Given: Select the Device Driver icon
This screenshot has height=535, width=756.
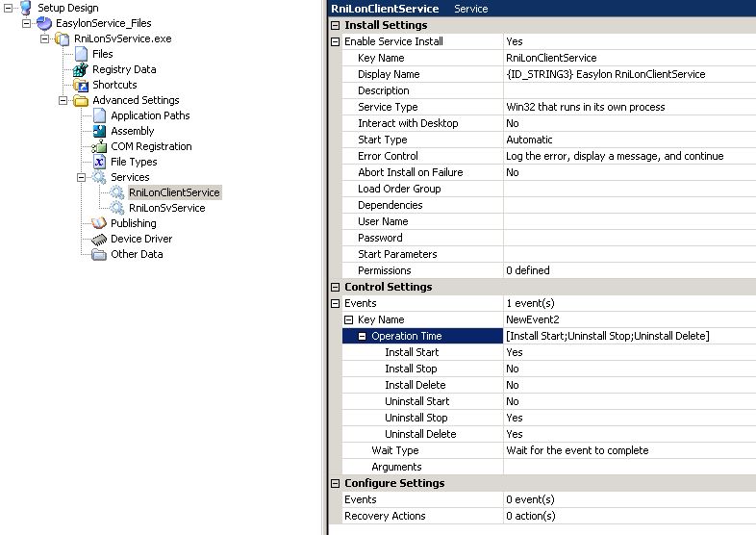Looking at the screenshot, I should (99, 239).
